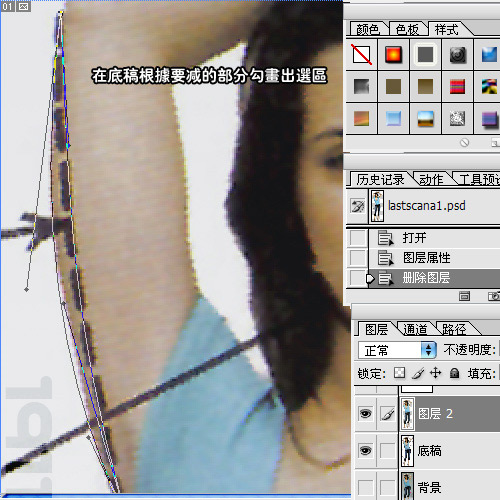Switch to the 图层 tab

(x=376, y=329)
